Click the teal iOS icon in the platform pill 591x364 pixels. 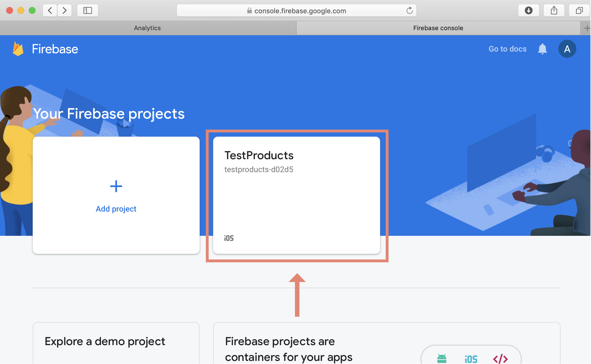(471, 359)
